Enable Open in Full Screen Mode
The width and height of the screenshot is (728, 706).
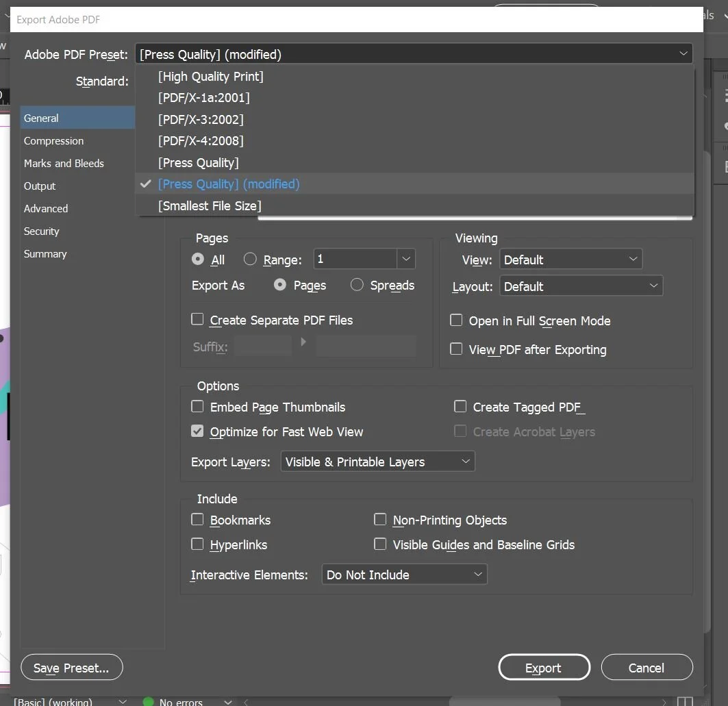coord(456,320)
